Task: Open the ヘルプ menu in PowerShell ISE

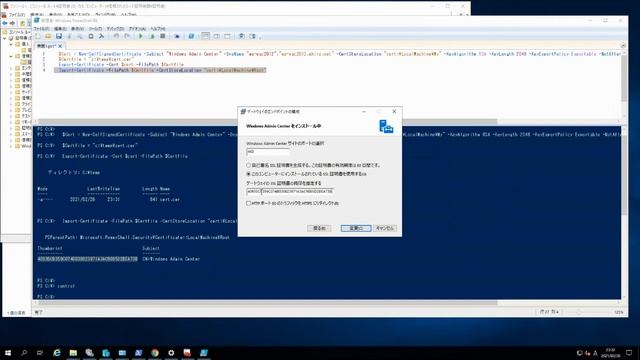Action: click(158, 29)
